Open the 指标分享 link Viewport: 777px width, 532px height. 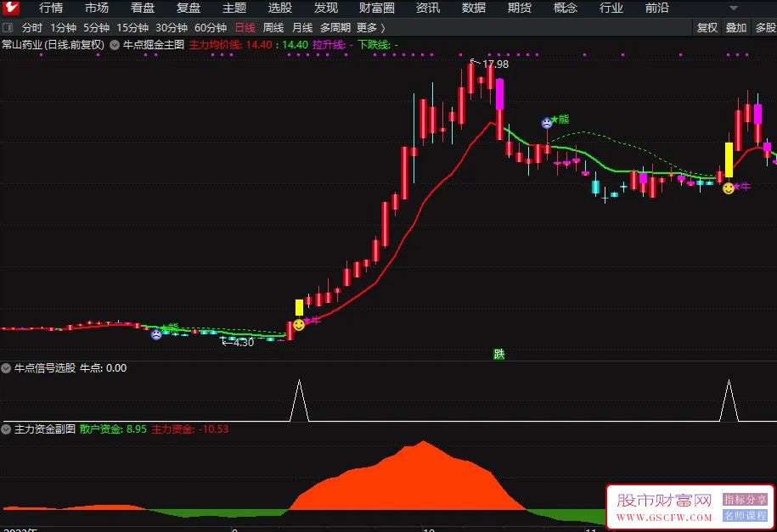click(x=745, y=499)
